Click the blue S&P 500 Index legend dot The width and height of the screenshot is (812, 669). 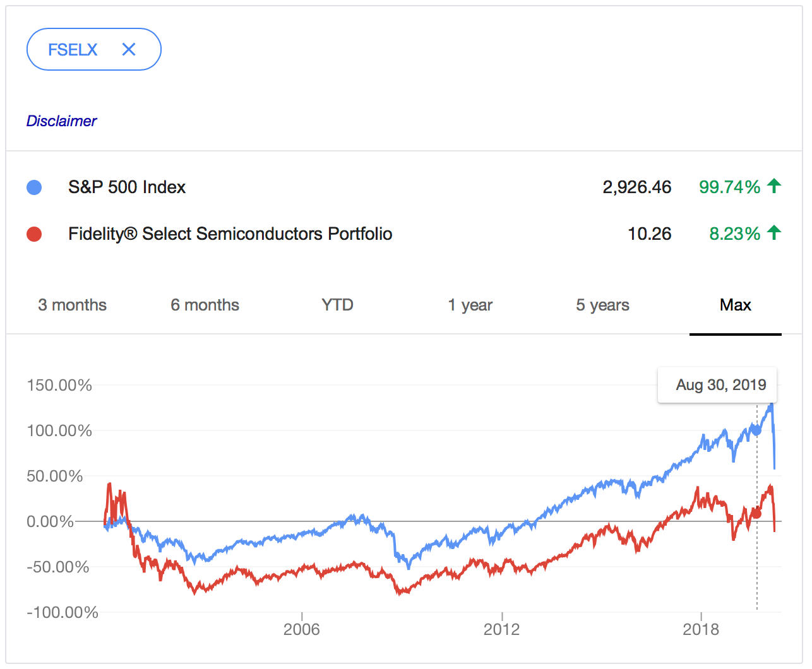click(34, 187)
